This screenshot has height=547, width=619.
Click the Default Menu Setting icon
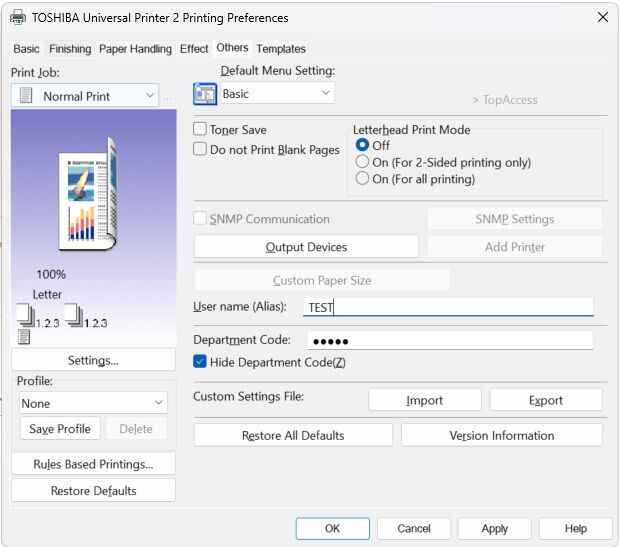(204, 94)
